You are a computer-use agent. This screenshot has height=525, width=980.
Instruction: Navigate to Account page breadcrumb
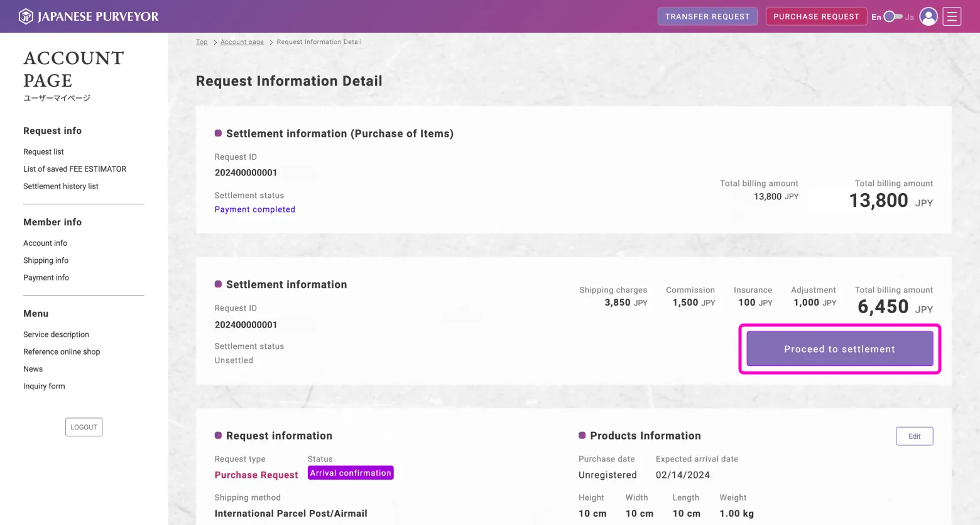[x=242, y=42]
